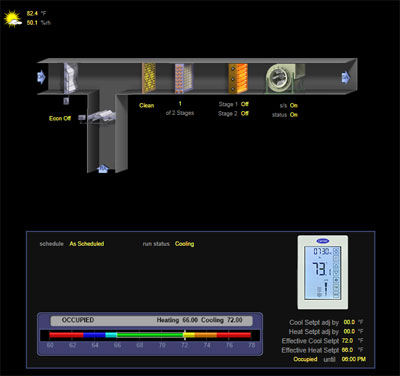Toggle heating Stage 1 Off value
Screen dimensions: 400x376
(245, 104)
